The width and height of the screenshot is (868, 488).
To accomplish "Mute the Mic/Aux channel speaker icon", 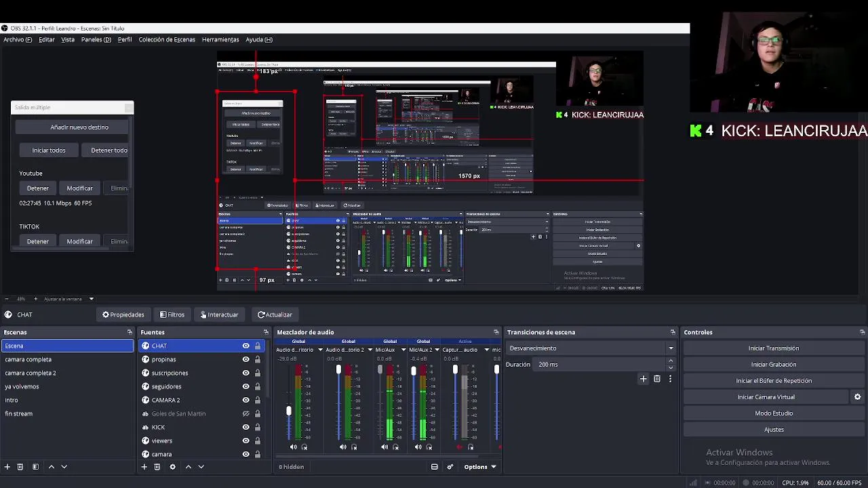I will click(x=384, y=447).
